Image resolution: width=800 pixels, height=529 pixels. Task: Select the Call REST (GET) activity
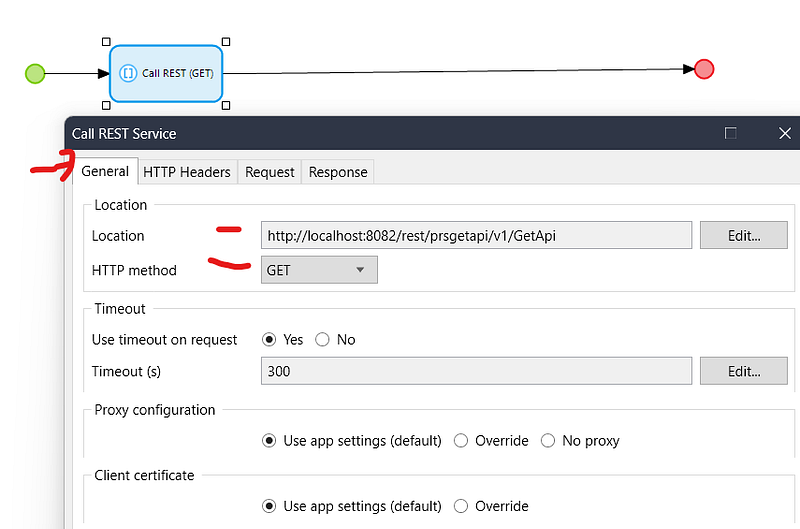pyautogui.click(x=166, y=73)
